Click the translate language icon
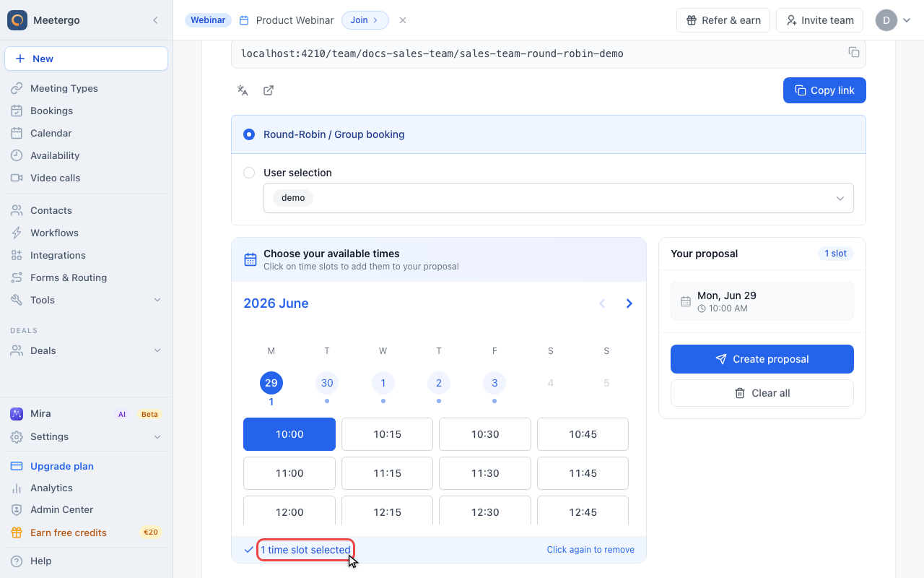The width and height of the screenshot is (924, 578). pos(243,90)
